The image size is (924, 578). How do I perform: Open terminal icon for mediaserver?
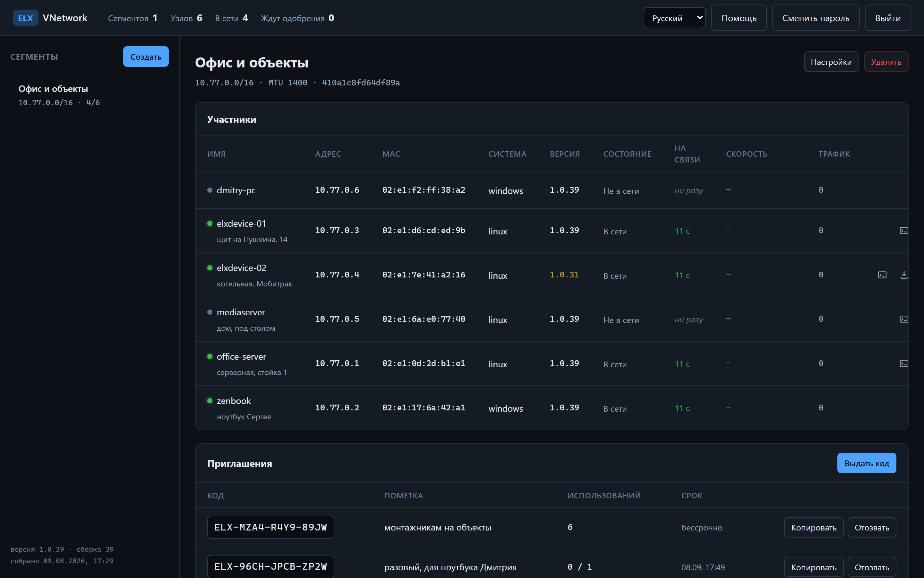click(903, 319)
